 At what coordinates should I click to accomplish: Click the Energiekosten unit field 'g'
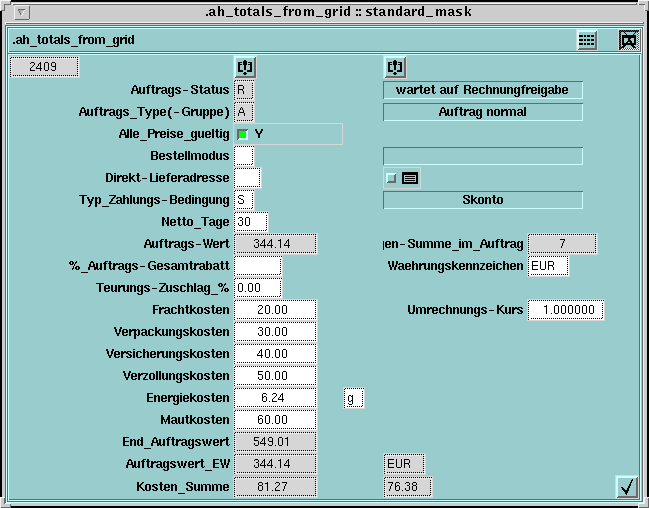[x=354, y=398]
